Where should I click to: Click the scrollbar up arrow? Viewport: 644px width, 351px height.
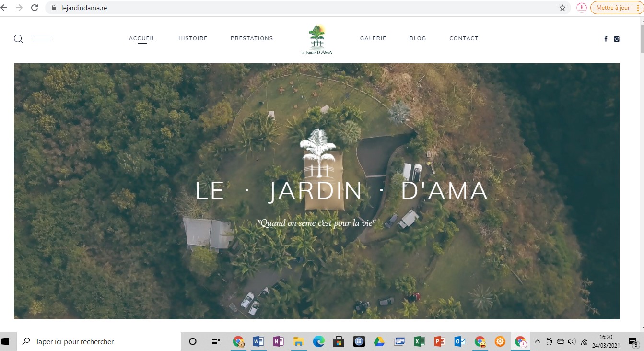(x=642, y=20)
